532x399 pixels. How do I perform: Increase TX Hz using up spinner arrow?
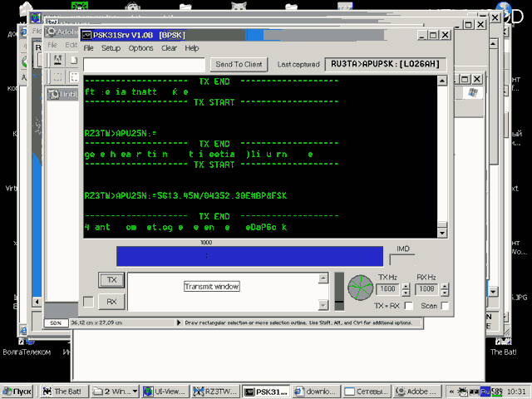tap(404, 285)
